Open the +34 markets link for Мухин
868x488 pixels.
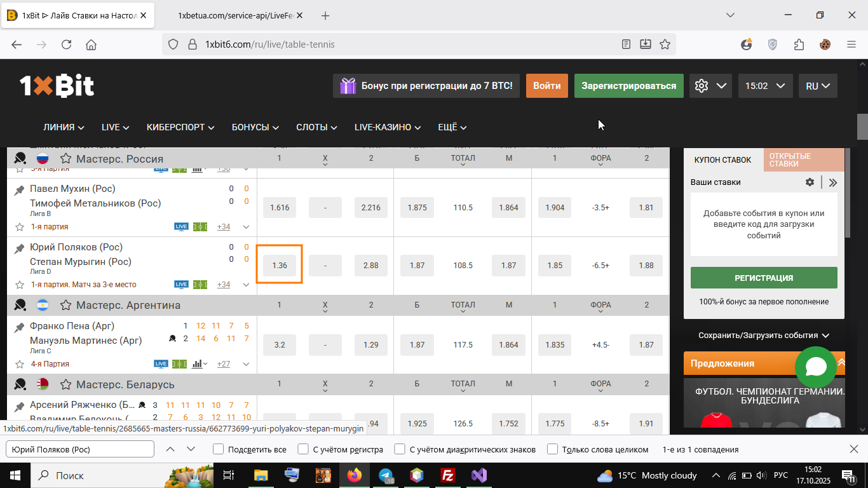pos(224,227)
